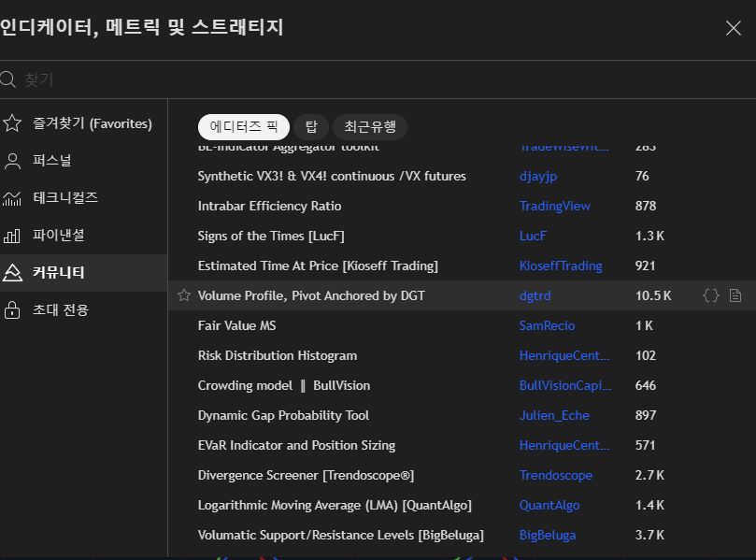Viewport: 756px width, 560px height.
Task: Switch to the 최근유행 tab
Action: [370, 127]
